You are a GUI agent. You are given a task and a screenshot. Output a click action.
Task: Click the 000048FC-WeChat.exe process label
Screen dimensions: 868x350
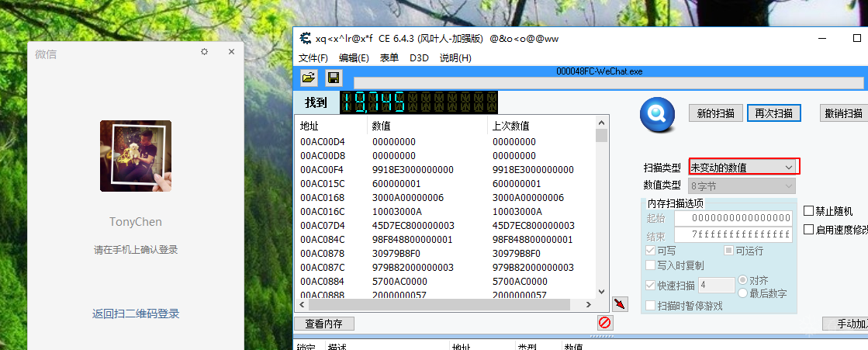coord(600,71)
